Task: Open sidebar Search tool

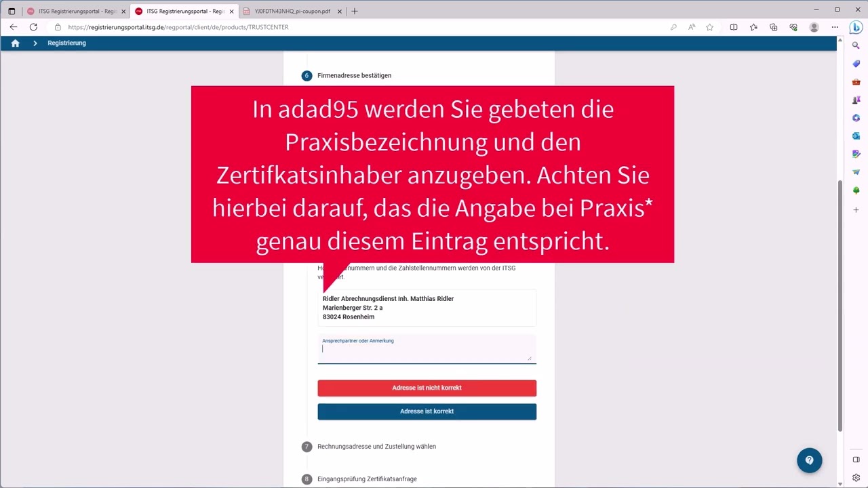Action: pos(856,45)
